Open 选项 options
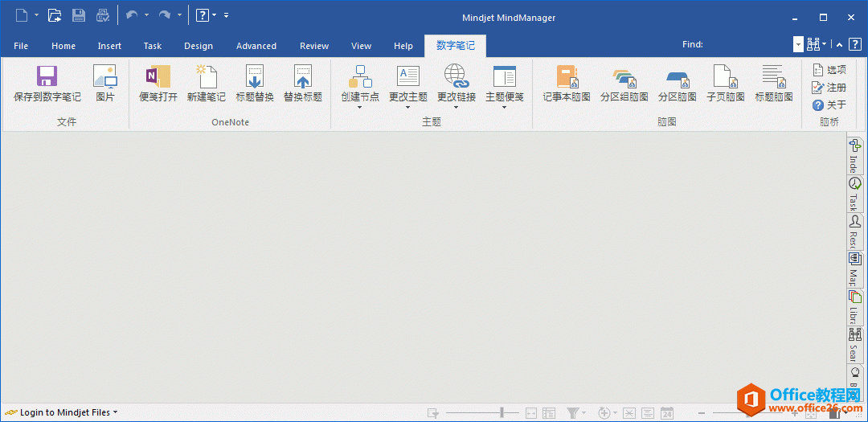This screenshot has height=422, width=868. point(829,70)
